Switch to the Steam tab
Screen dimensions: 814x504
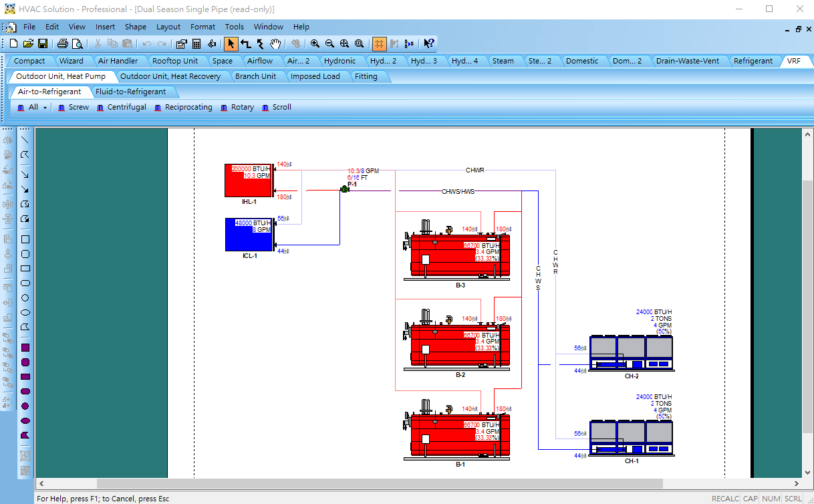click(503, 61)
